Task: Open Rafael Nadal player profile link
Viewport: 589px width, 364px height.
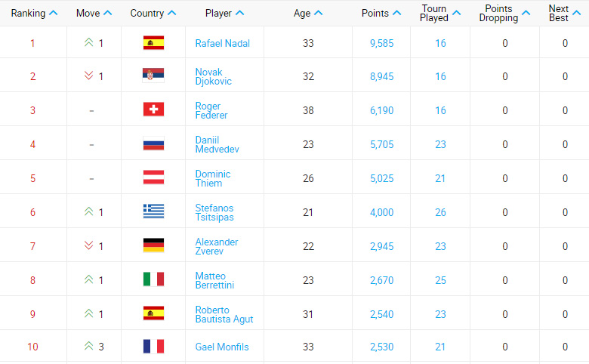Action: pyautogui.click(x=222, y=43)
